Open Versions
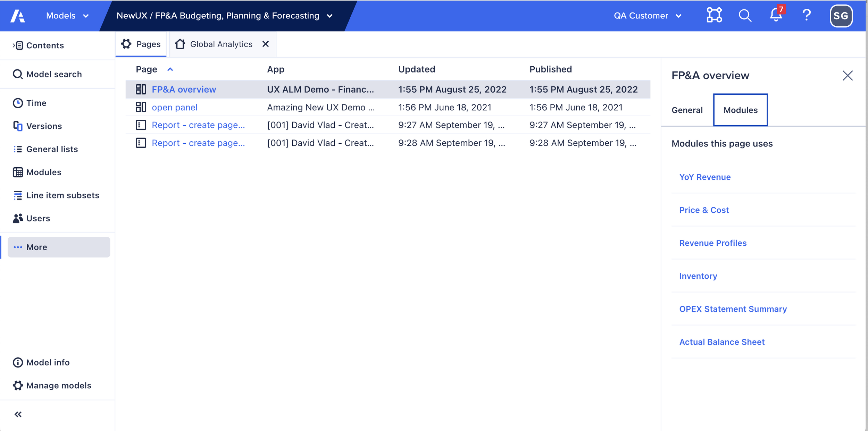The width and height of the screenshot is (868, 431). click(x=44, y=126)
